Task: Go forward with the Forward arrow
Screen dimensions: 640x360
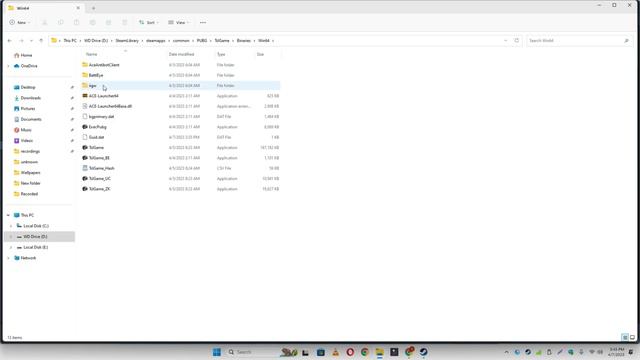Action: pos(21,40)
